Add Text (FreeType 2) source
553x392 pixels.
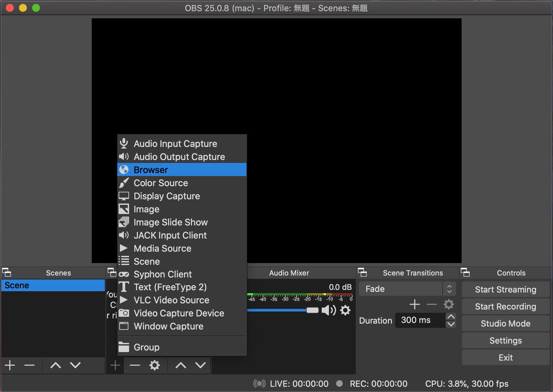pyautogui.click(x=182, y=287)
